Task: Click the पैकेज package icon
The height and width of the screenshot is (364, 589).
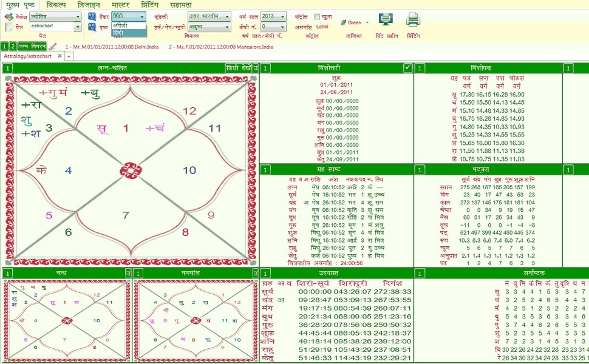Action: (9, 17)
